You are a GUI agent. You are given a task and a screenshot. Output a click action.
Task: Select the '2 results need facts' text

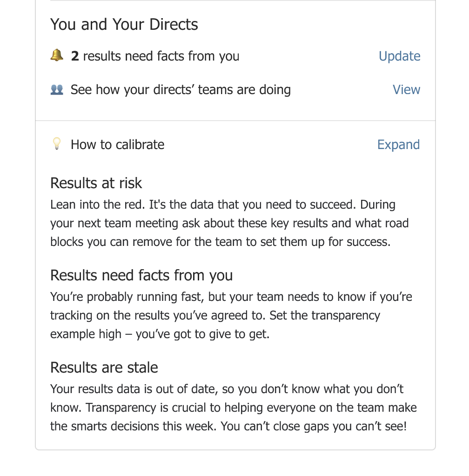point(155,56)
